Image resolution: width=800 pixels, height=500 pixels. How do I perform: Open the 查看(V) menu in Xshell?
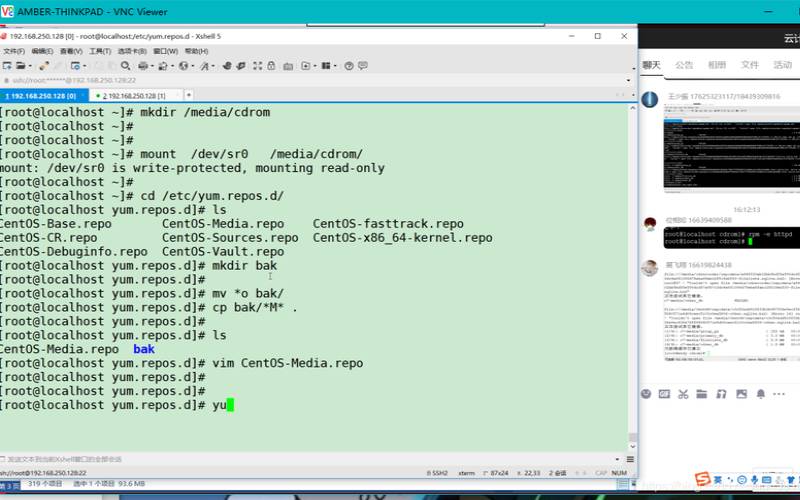71,51
